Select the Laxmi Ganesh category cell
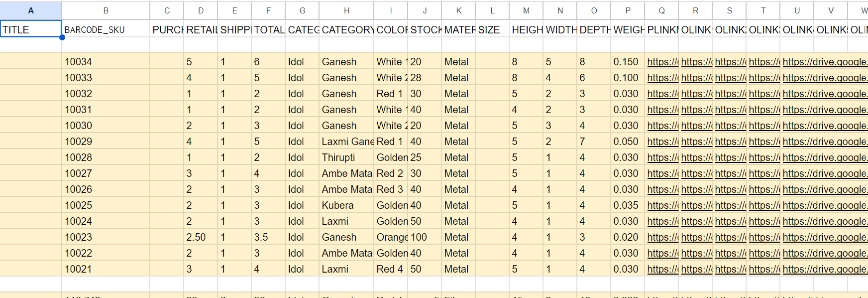This screenshot has width=868, height=298. (x=346, y=142)
